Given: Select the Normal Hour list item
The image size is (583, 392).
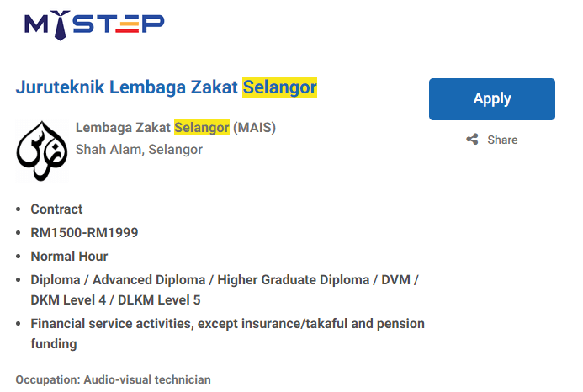Looking at the screenshot, I should (x=69, y=257).
